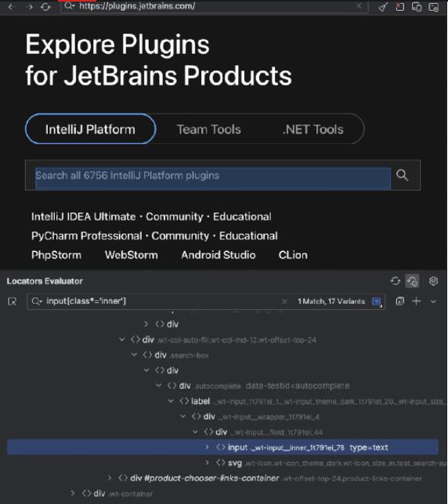The width and height of the screenshot is (448, 504).
Task: Open Locators Evaluator settings gear
Action: (x=434, y=281)
